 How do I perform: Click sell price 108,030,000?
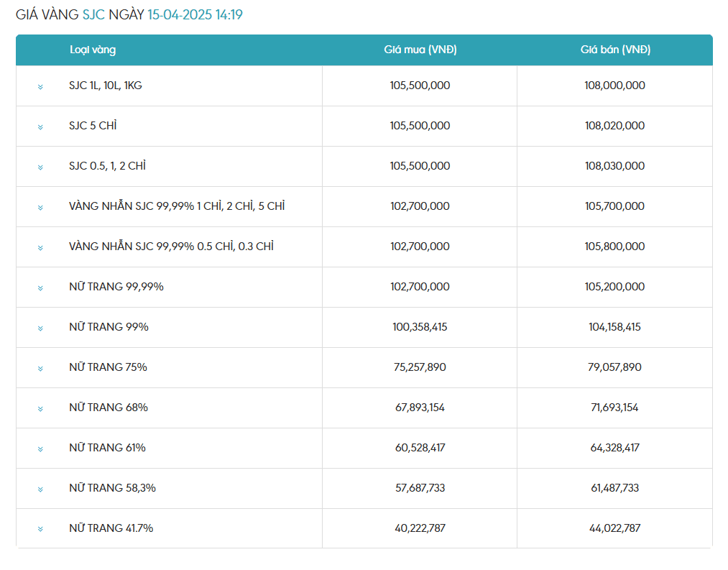[614, 166]
